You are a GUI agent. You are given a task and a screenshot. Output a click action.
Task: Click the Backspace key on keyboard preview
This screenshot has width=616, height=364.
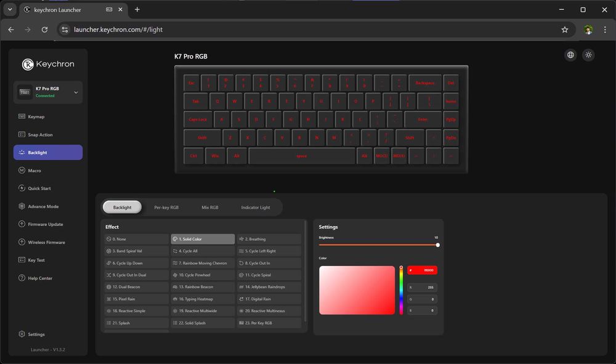tap(424, 83)
